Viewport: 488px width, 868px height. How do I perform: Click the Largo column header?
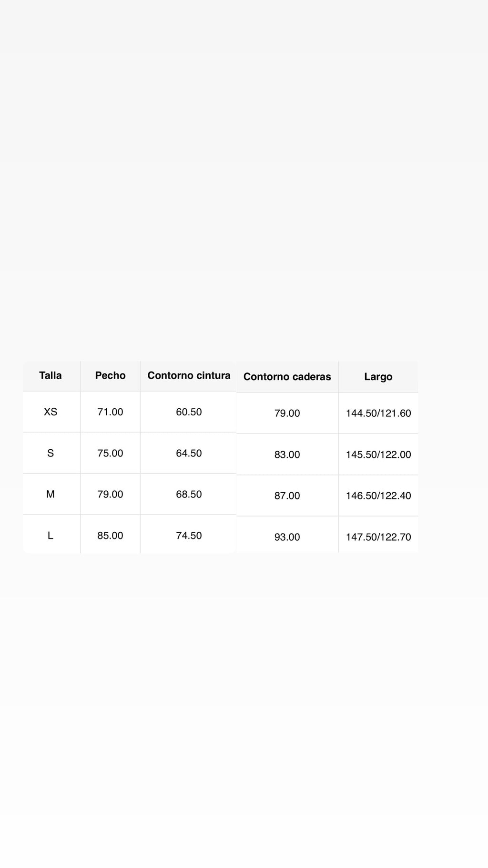[378, 377]
